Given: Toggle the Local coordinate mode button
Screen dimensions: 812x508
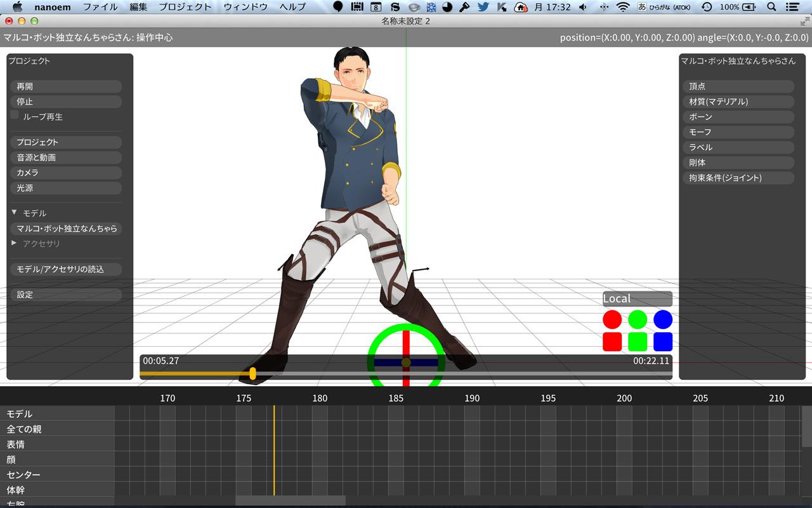Looking at the screenshot, I should coord(636,298).
